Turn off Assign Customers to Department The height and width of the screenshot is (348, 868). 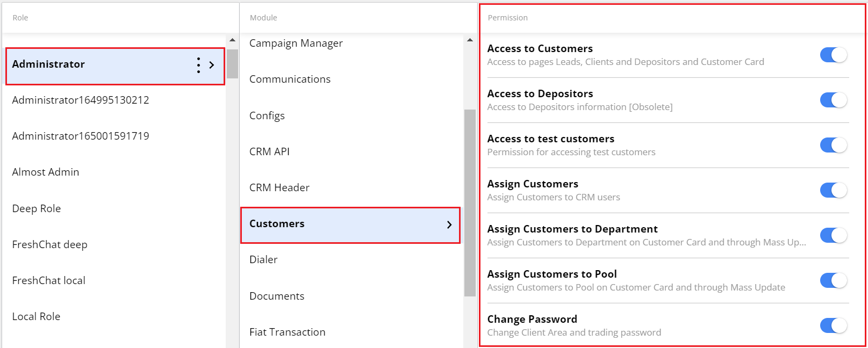[x=833, y=235]
